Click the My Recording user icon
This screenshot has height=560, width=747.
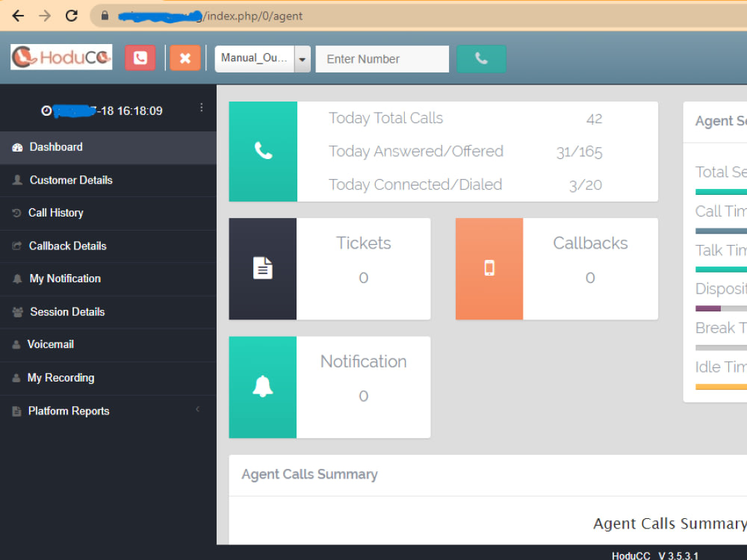(x=16, y=378)
